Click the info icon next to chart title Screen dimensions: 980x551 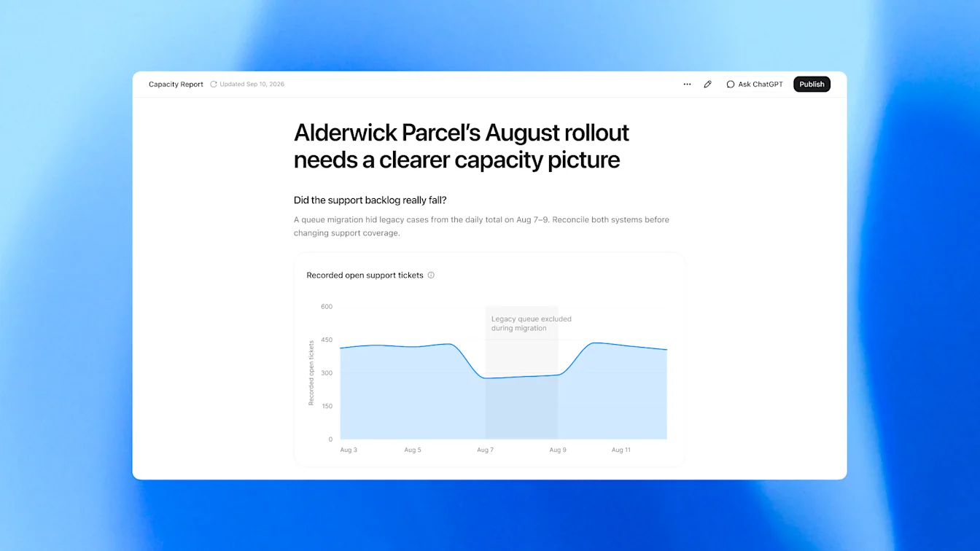(431, 275)
